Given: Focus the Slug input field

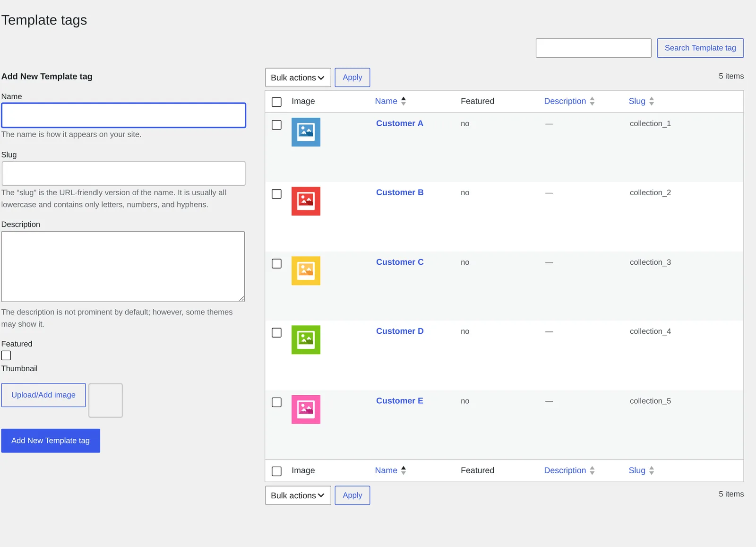Looking at the screenshot, I should [123, 174].
